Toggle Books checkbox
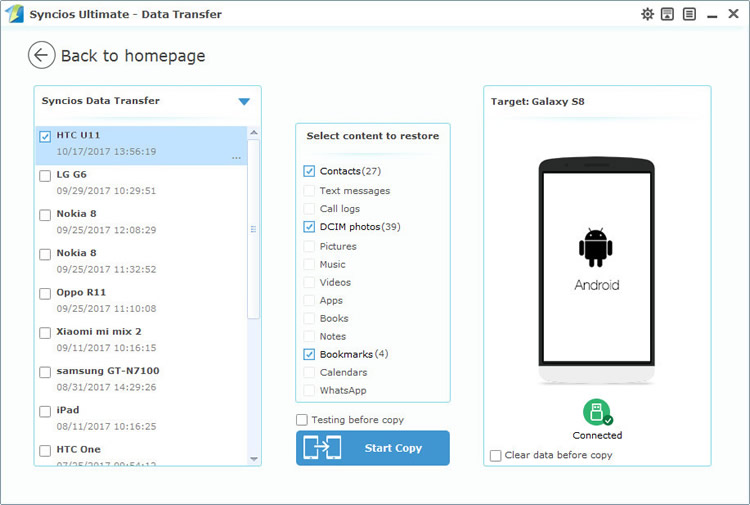Image resolution: width=750 pixels, height=505 pixels. click(x=309, y=318)
